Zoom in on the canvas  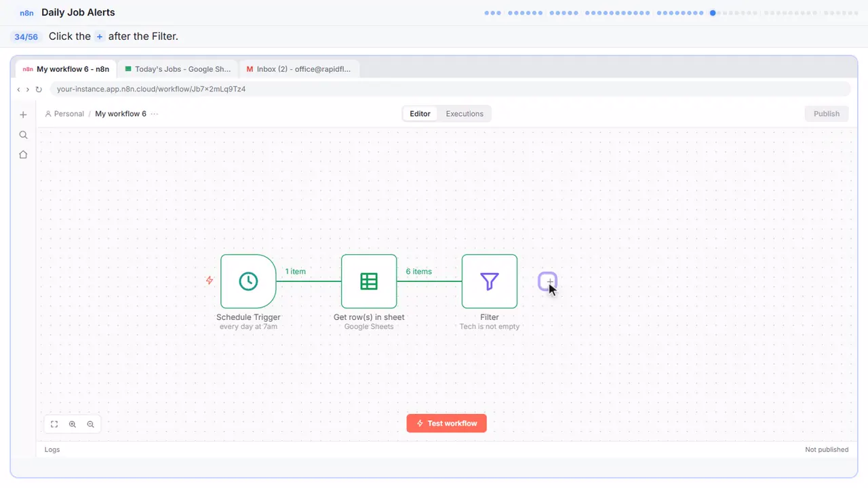coord(73,424)
